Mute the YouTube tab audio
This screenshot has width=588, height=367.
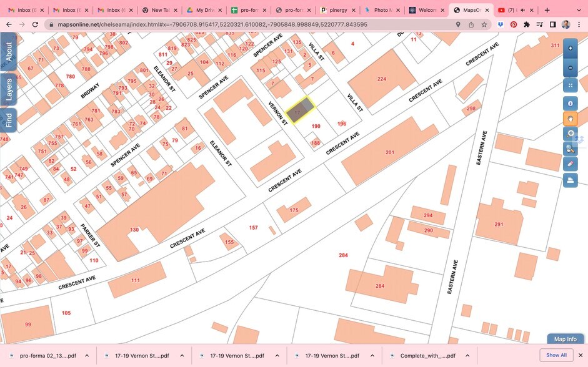pyautogui.click(x=522, y=10)
